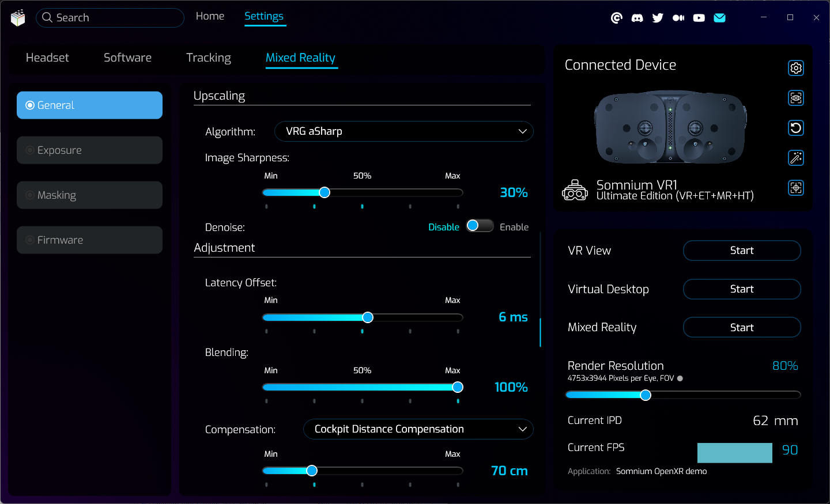This screenshot has width=830, height=504.
Task: Click the Render Resolution slider handle
Action: (646, 395)
